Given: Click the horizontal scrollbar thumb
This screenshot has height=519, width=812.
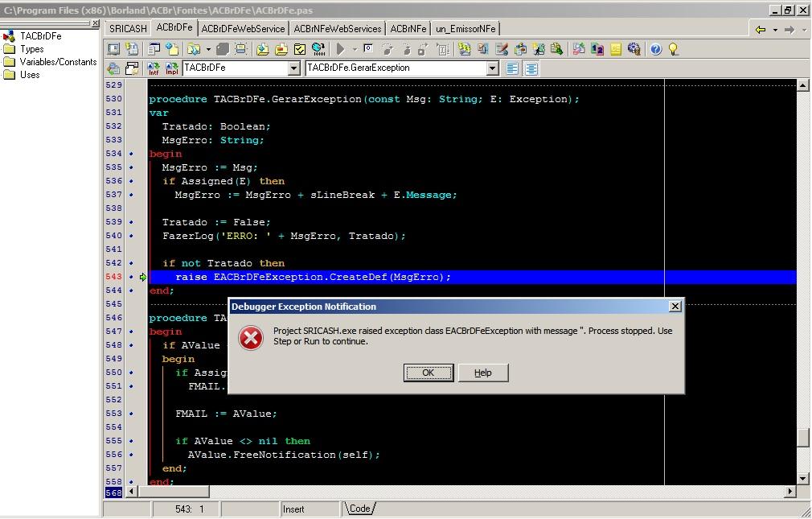Looking at the screenshot, I should [x=174, y=491].
